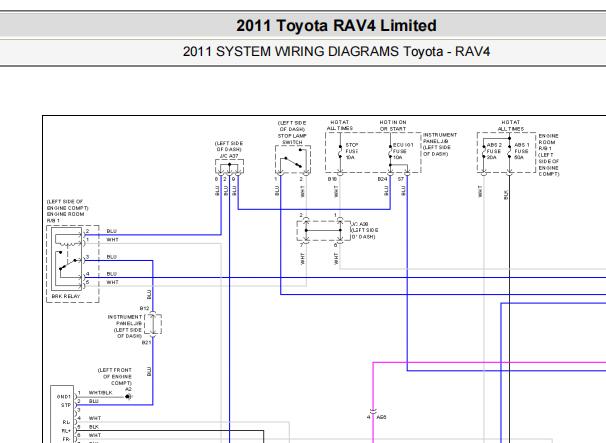Click the 'HOT IN ON OR START' text

[x=393, y=125]
